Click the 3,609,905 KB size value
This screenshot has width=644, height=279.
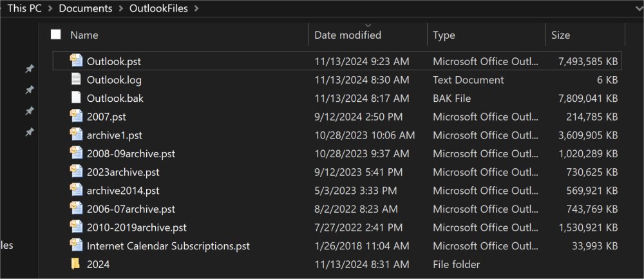point(588,135)
